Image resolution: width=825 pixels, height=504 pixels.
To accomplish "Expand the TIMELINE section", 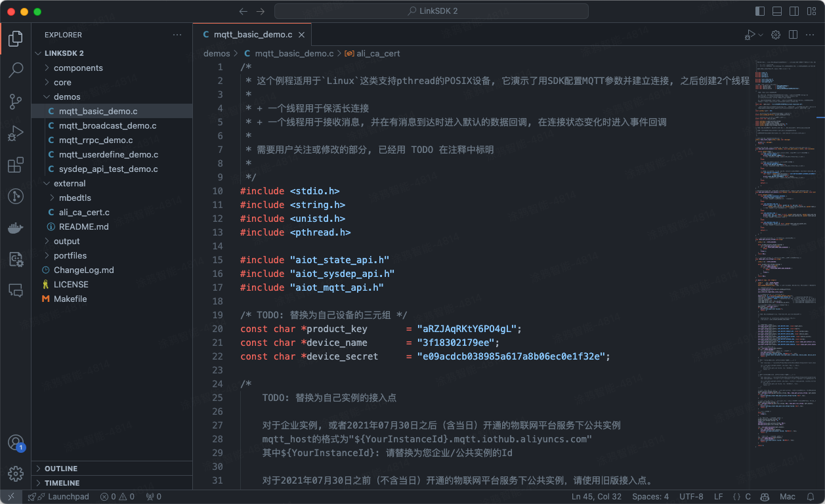I will pyautogui.click(x=112, y=483).
